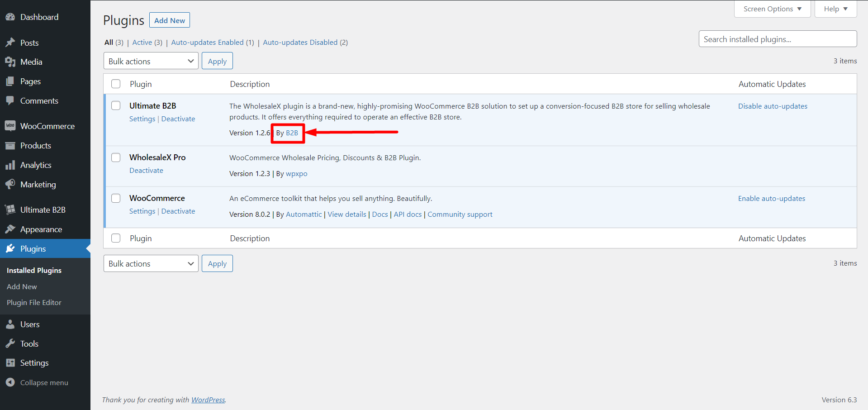Open the top Bulk actions dropdown
This screenshot has height=410, width=868.
point(151,61)
